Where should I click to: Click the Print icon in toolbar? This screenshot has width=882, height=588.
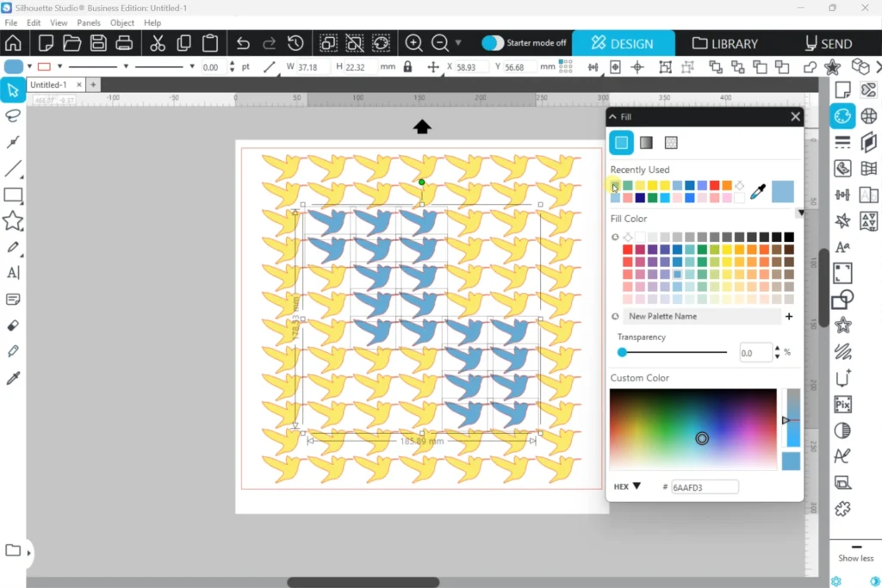tap(124, 43)
